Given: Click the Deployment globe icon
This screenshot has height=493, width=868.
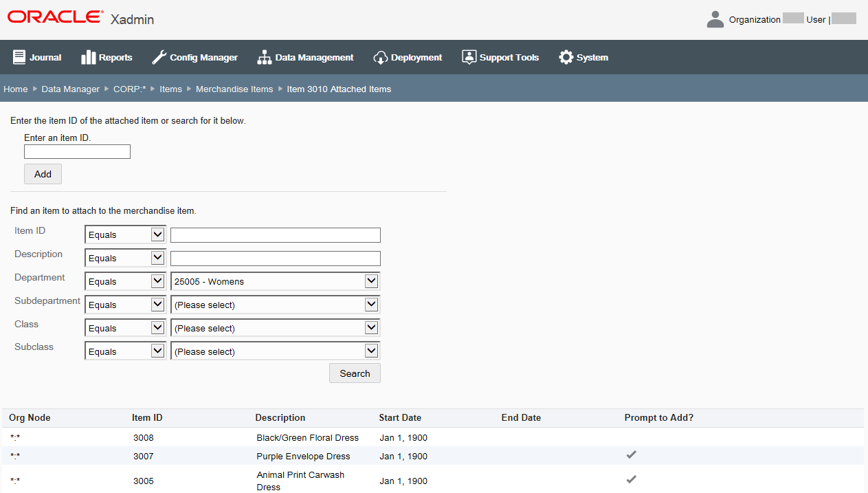Looking at the screenshot, I should pos(381,57).
